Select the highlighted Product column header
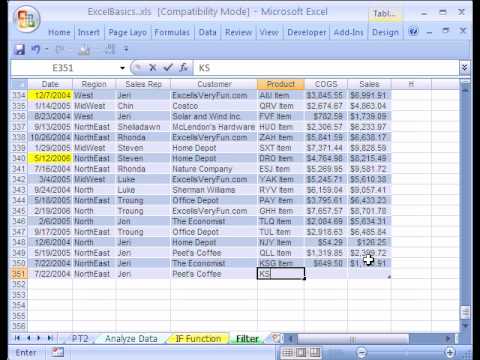This screenshot has width=480, height=360. coord(281,84)
